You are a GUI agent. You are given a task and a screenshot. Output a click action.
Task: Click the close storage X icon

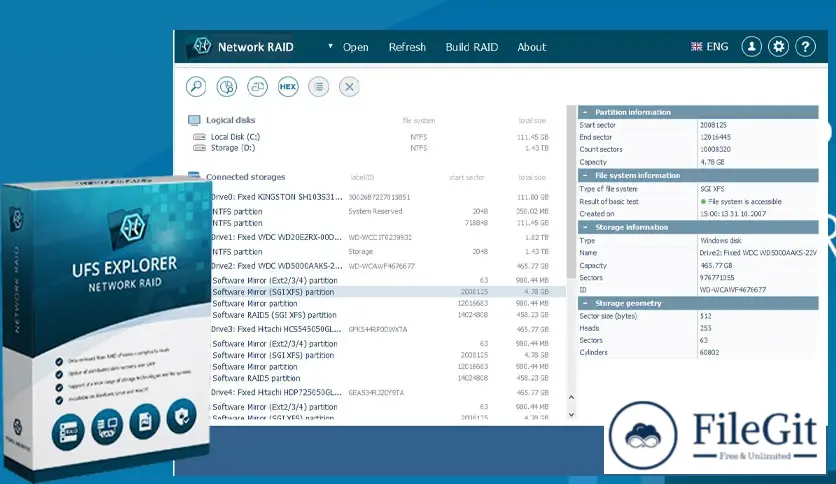(x=349, y=86)
